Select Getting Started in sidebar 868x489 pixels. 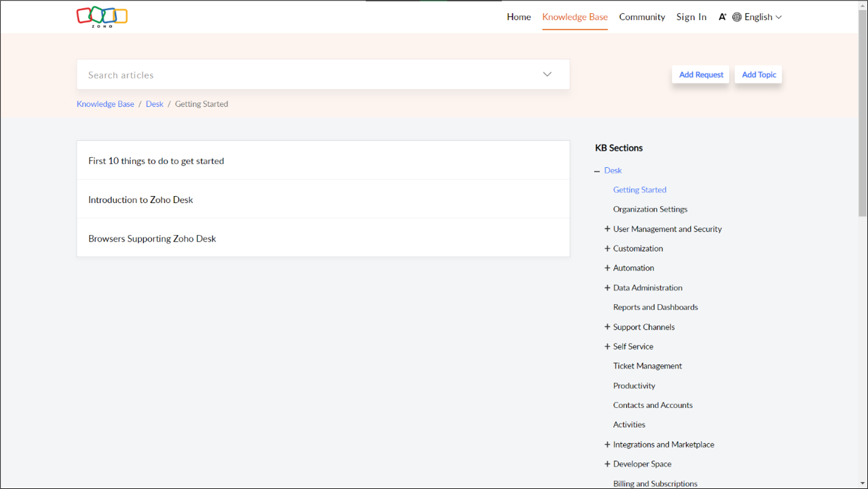(640, 189)
